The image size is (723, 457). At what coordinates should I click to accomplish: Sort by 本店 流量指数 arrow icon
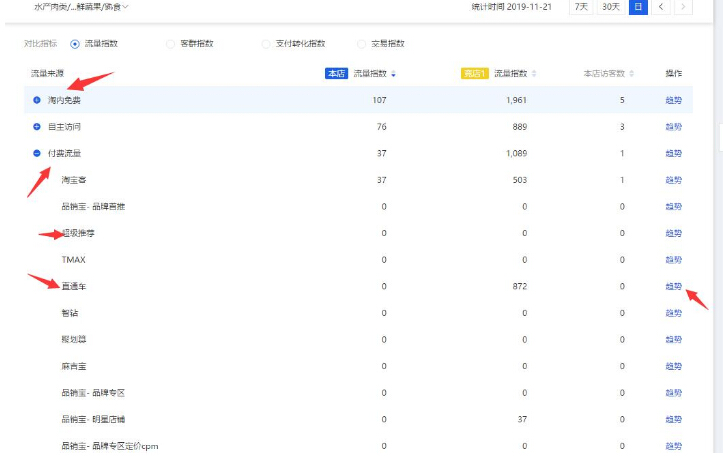393,74
